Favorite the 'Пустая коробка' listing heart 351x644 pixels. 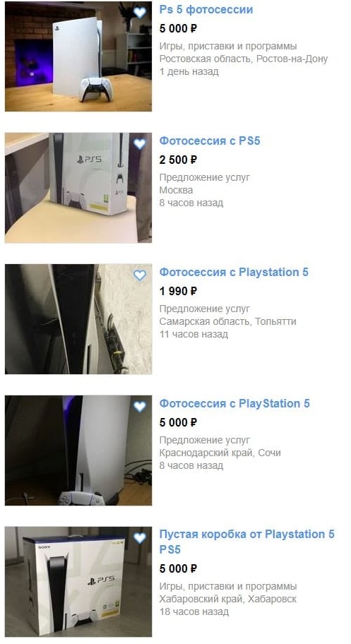[140, 538]
